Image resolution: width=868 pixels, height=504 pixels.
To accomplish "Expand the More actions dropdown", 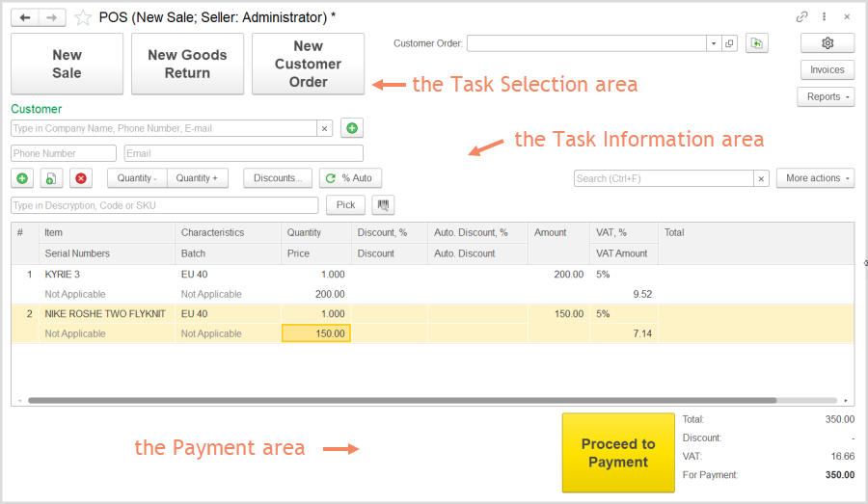I will [815, 178].
